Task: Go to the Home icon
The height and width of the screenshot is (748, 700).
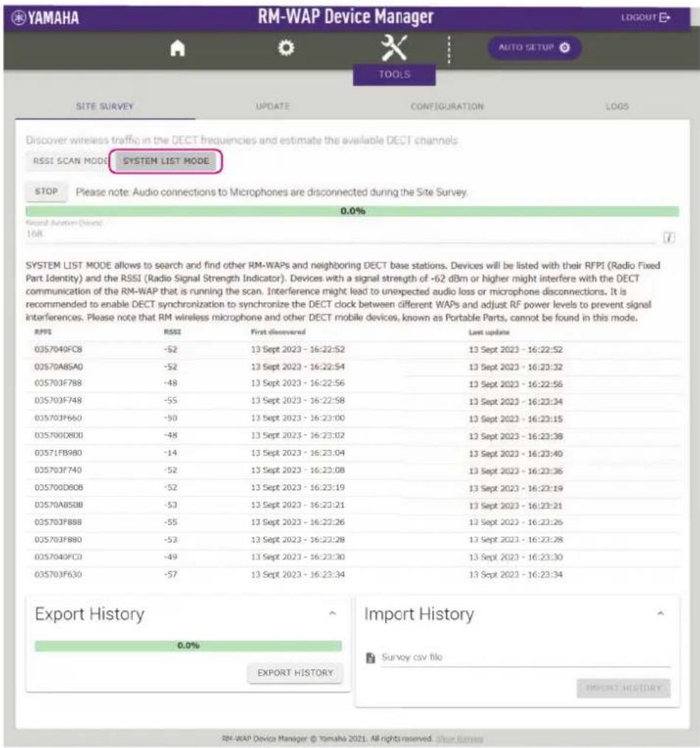Action: tap(178, 48)
